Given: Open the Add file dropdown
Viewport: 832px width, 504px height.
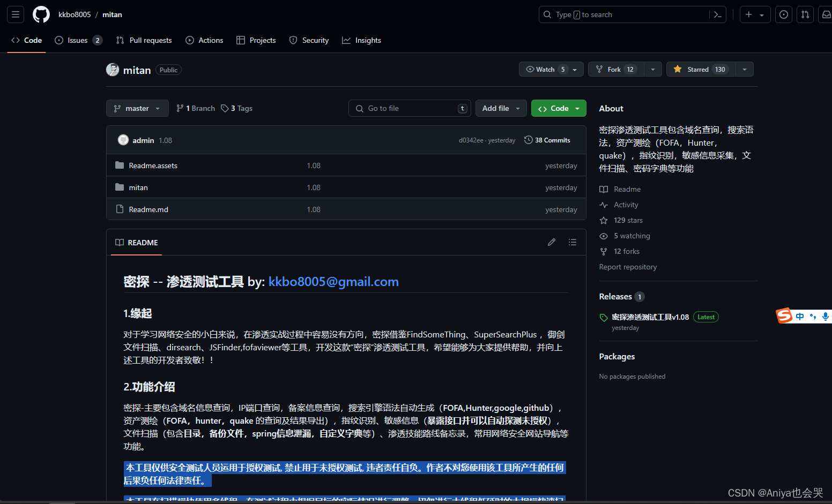Looking at the screenshot, I should coord(501,108).
